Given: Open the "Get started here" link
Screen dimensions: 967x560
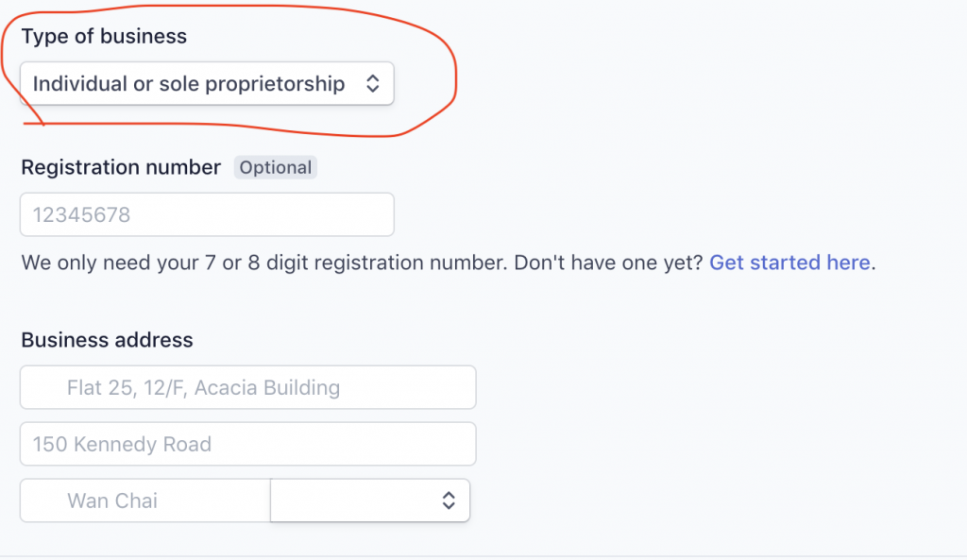Looking at the screenshot, I should coord(789,263).
